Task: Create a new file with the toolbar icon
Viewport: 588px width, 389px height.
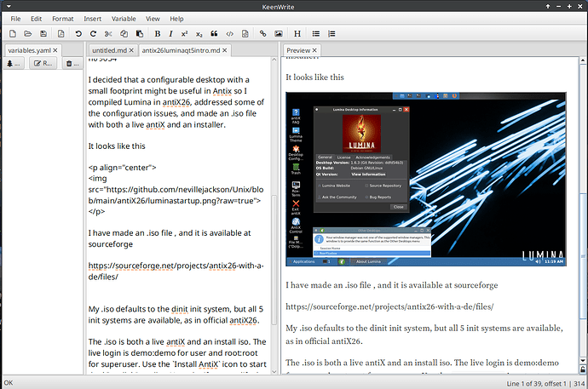Action: (13, 34)
